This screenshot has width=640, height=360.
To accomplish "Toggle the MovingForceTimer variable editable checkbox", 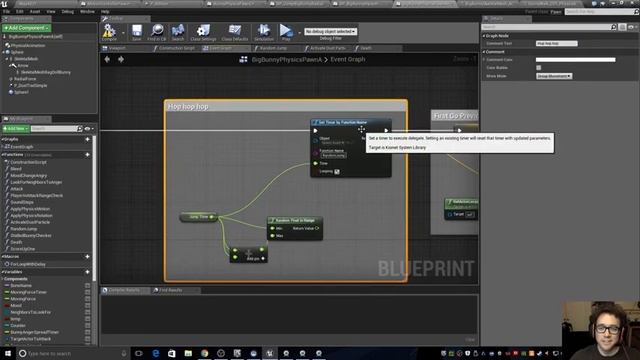I will [x=87, y=292].
